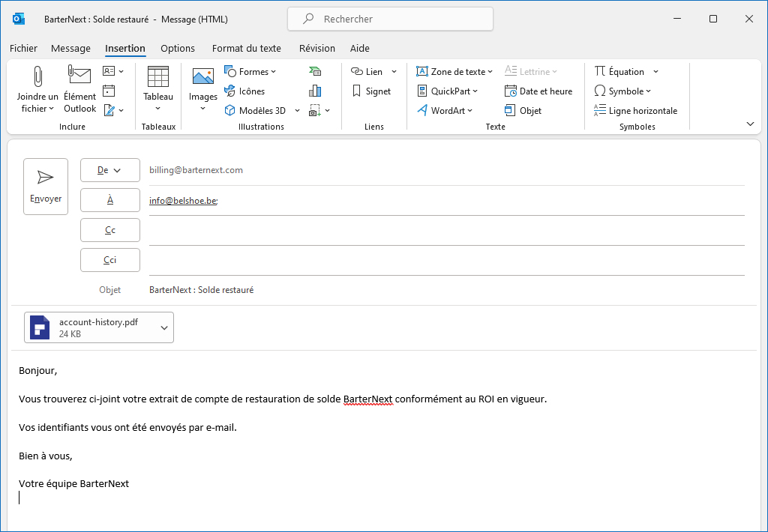The height and width of the screenshot is (532, 768).
Task: Collapse the ribbon with the chevron
Action: point(750,124)
